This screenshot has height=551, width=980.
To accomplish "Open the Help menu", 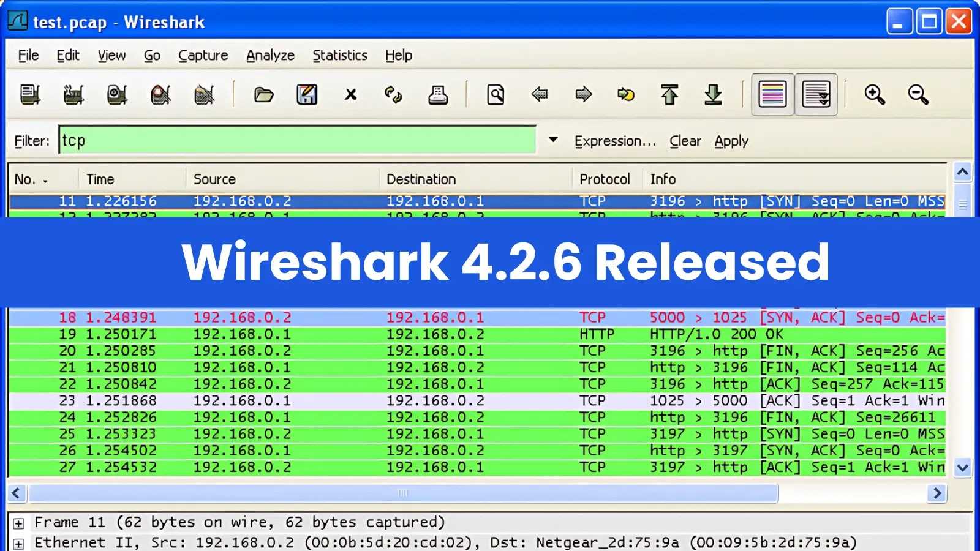I will tap(399, 55).
